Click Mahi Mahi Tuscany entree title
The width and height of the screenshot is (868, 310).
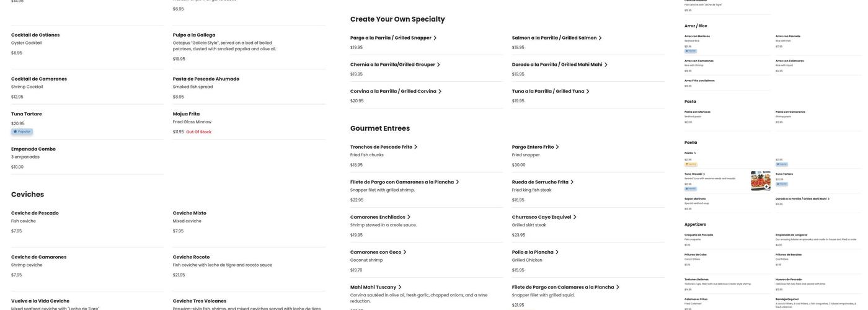tap(373, 287)
